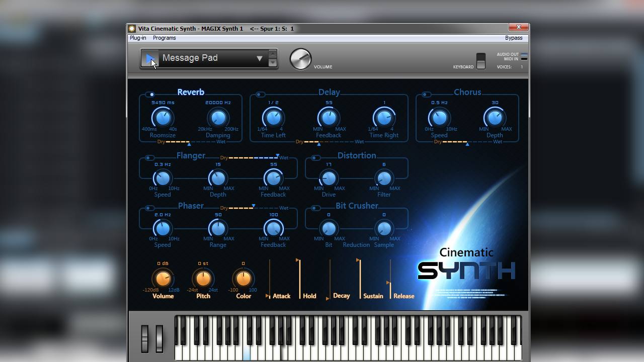Click the highlighted blue piano key
This screenshot has width=644, height=362.
click(x=247, y=354)
